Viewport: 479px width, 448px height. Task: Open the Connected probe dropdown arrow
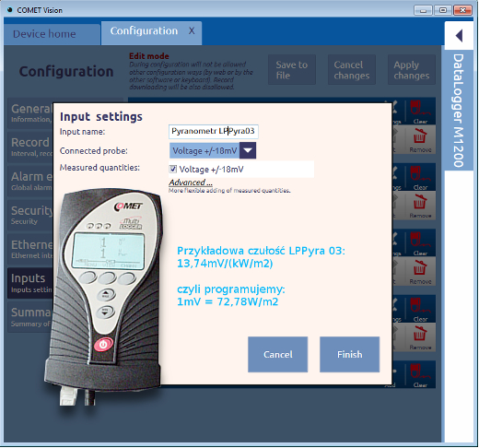point(248,150)
